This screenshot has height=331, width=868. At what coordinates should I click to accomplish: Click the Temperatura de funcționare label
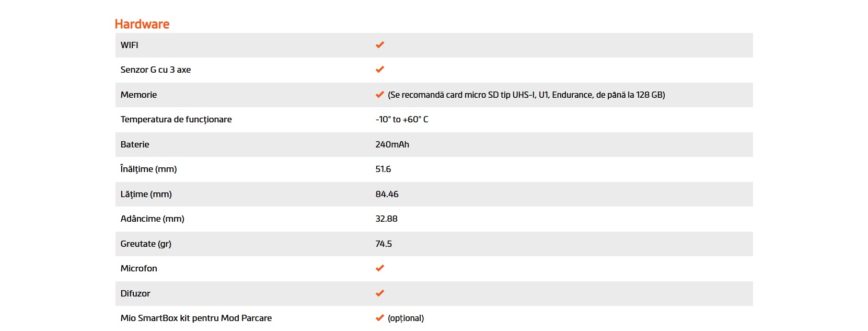pyautogui.click(x=176, y=119)
